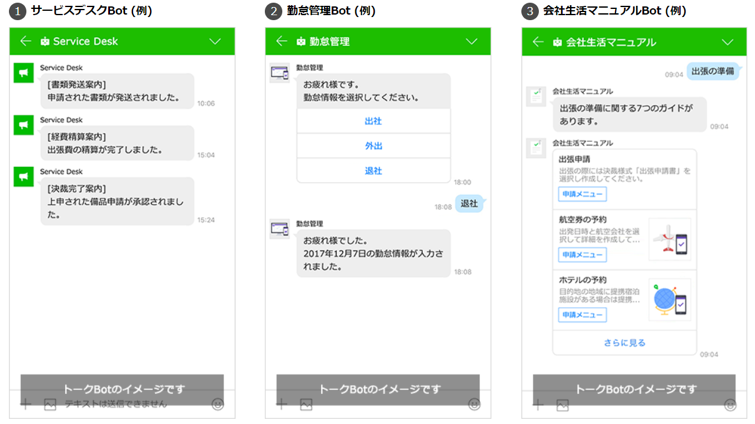
Task: Expand the 勤怠管理 header chevron
Action: (471, 41)
